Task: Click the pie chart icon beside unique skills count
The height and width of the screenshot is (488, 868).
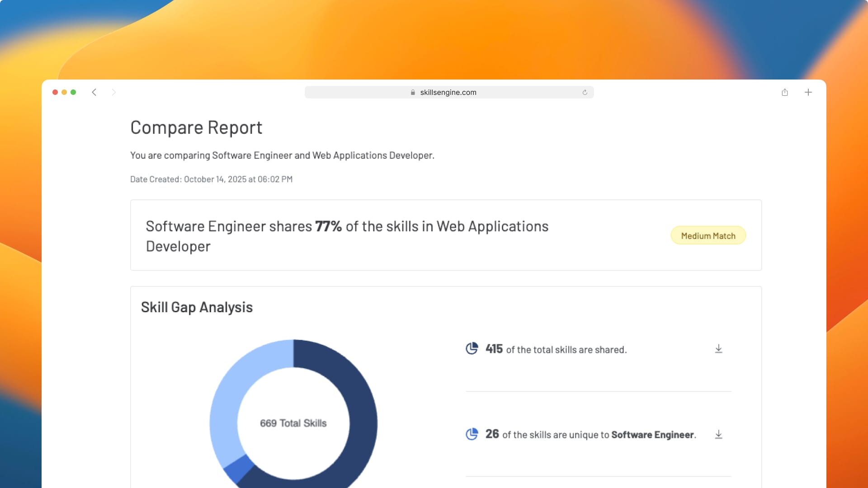Action: [x=472, y=434]
